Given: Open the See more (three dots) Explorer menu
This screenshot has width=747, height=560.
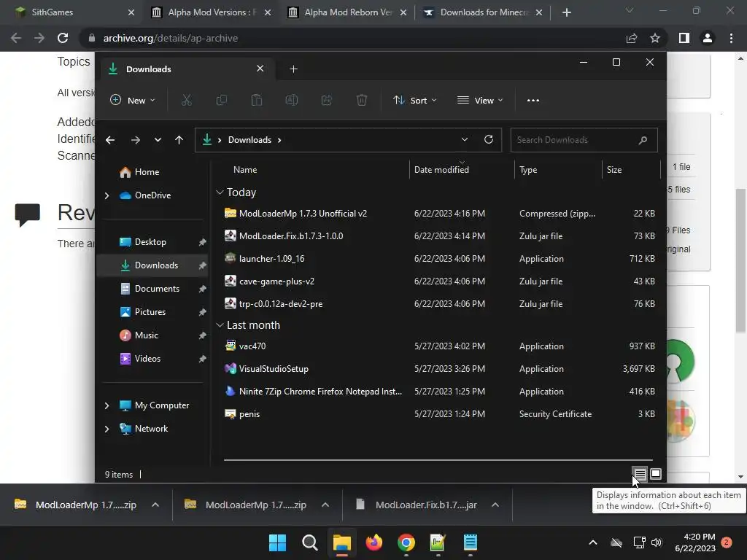Looking at the screenshot, I should [533, 100].
